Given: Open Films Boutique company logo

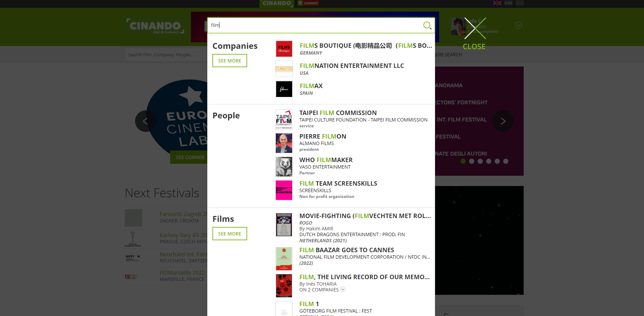Looking at the screenshot, I should tap(284, 49).
